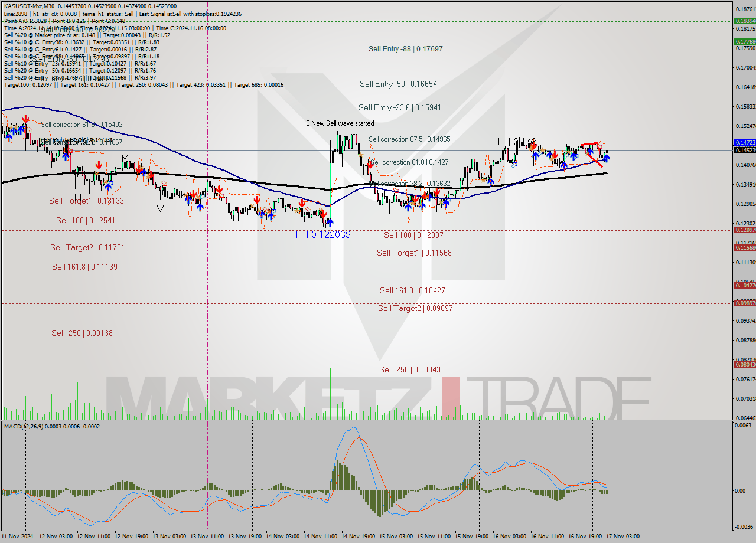Click the blue '0.122039' low price label

(323, 234)
